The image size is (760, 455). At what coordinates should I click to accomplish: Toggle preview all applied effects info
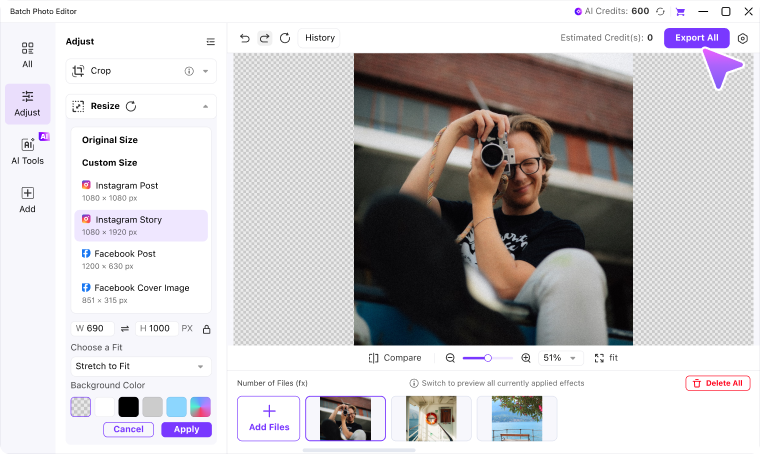(414, 383)
